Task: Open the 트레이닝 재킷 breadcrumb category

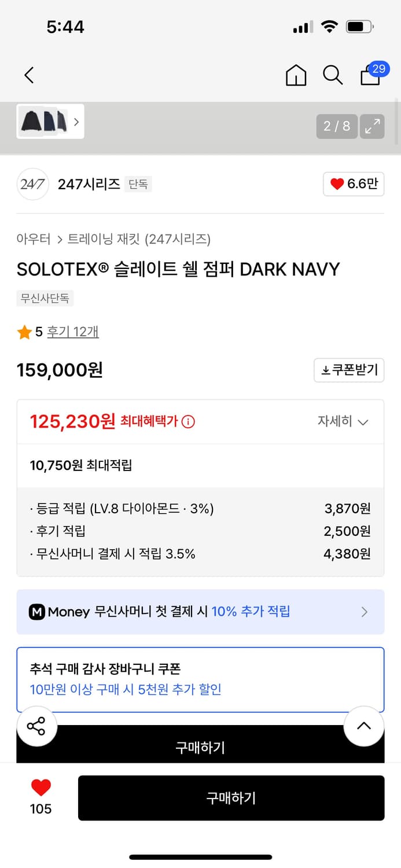Action: (139, 238)
